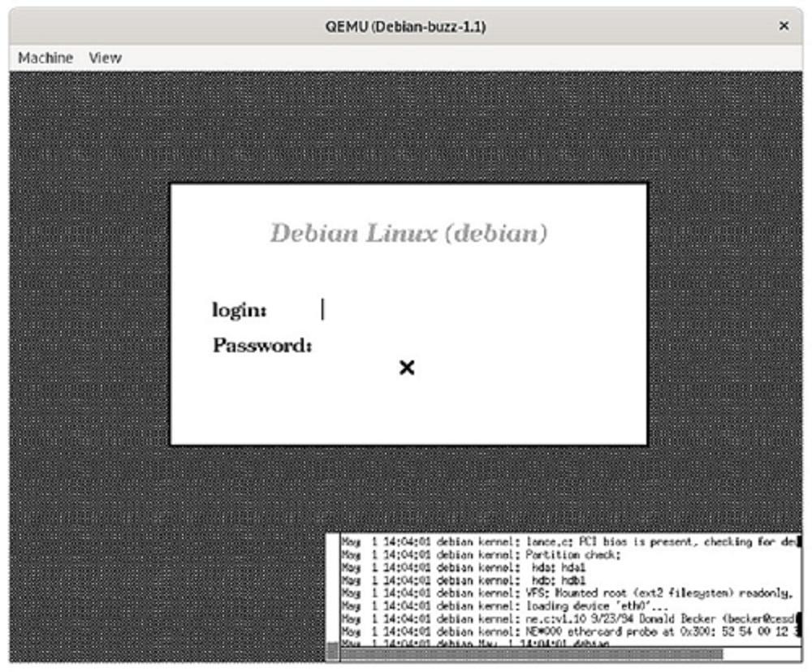This screenshot has height=672, width=812.
Task: Open the Machine menu
Action: click(x=45, y=58)
